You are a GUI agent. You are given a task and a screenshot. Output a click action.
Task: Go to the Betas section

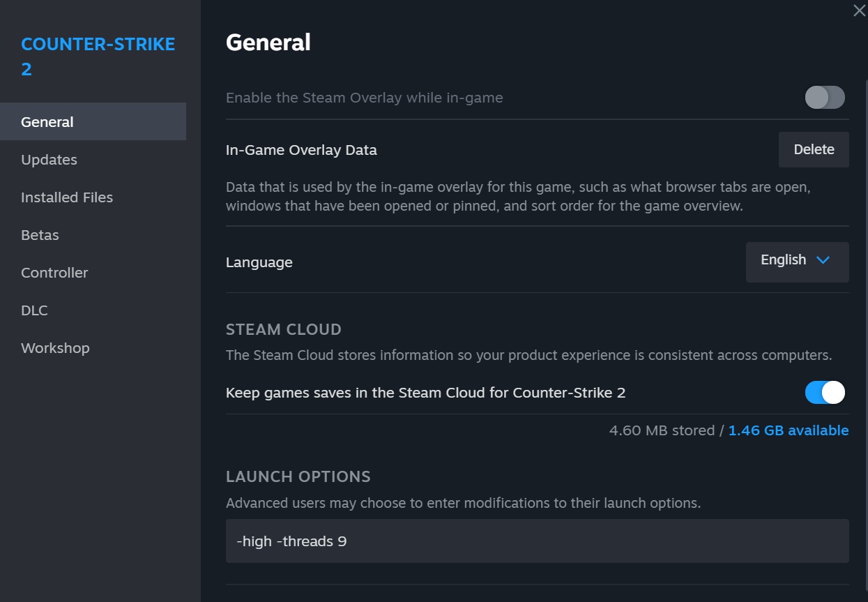pos(40,235)
